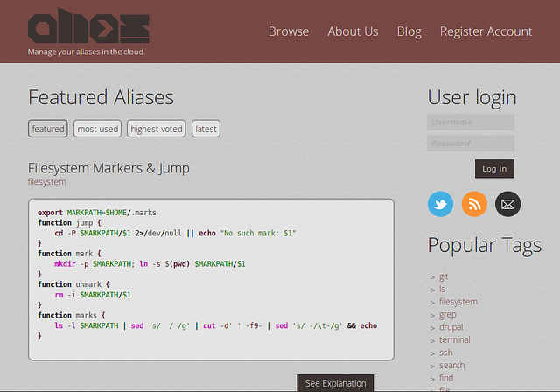Open the RSS feed icon

474,204
